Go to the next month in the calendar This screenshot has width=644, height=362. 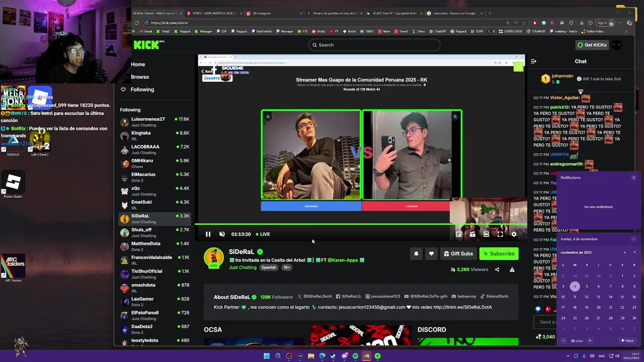[634, 252]
